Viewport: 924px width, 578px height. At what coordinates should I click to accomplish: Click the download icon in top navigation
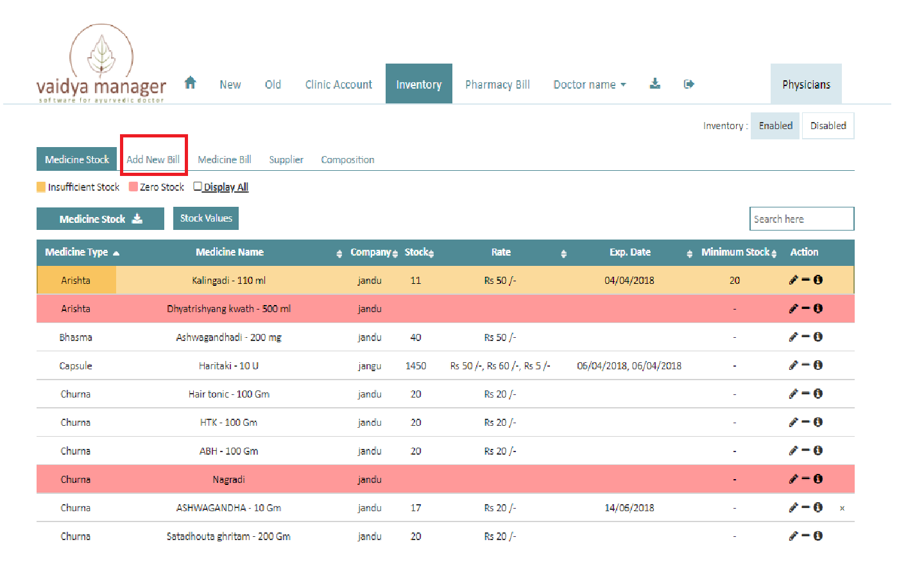coord(654,83)
